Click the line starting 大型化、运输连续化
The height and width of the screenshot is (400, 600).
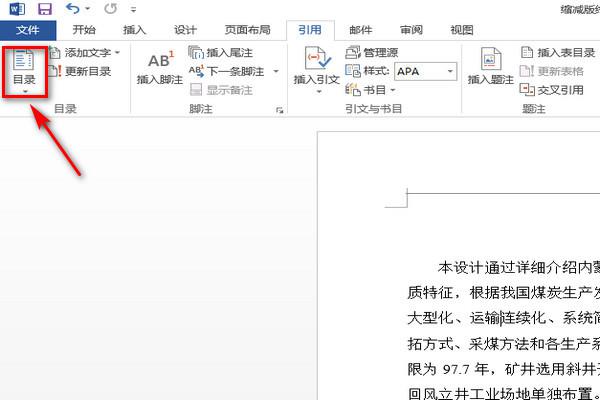pos(504,318)
